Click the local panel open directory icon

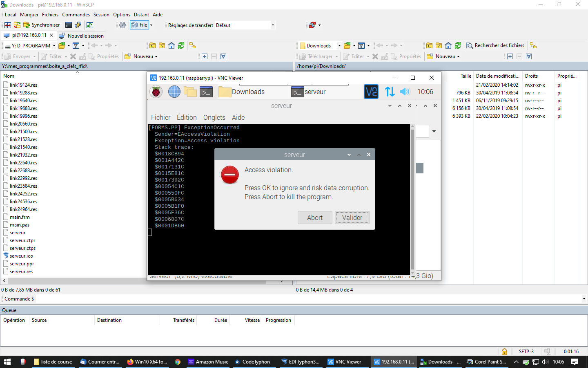click(x=62, y=45)
